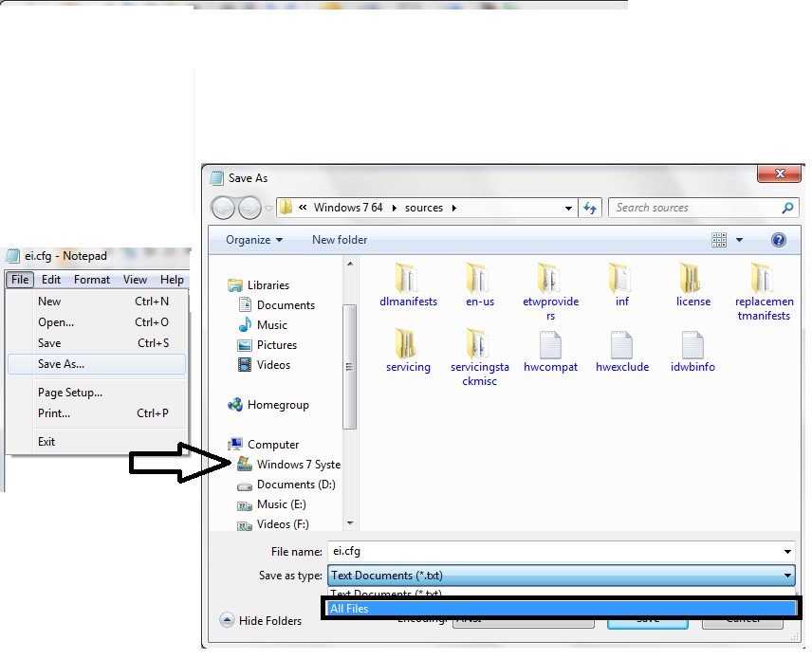The width and height of the screenshot is (812, 659).
Task: Click the Windows 7 64 breadcrumb segment
Action: point(348,208)
